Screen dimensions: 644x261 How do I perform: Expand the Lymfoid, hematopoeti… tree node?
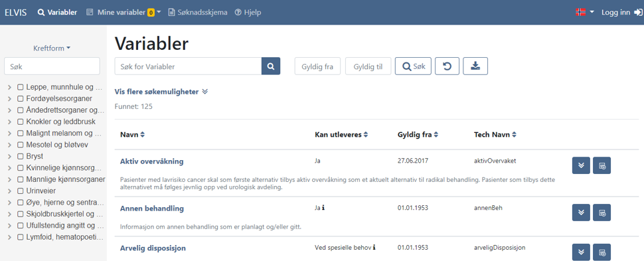9,237
